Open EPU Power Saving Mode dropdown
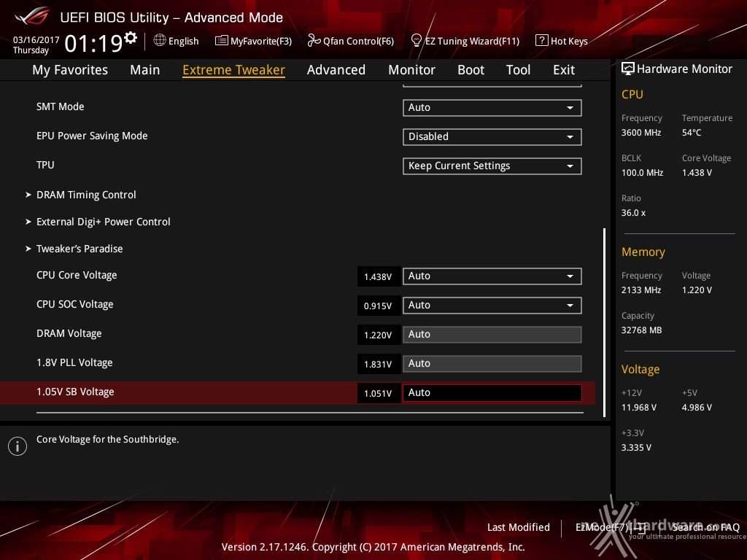This screenshot has height=560, width=747. pos(492,136)
